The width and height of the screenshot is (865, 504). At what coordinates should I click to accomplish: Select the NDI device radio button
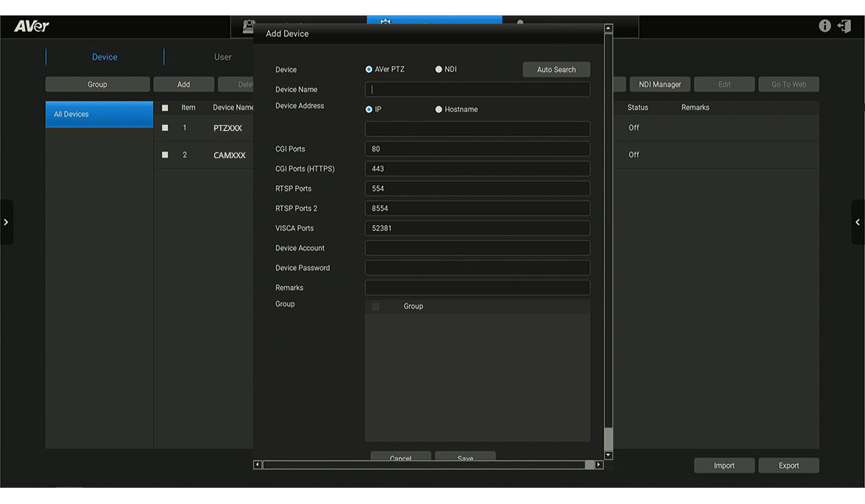pos(439,69)
